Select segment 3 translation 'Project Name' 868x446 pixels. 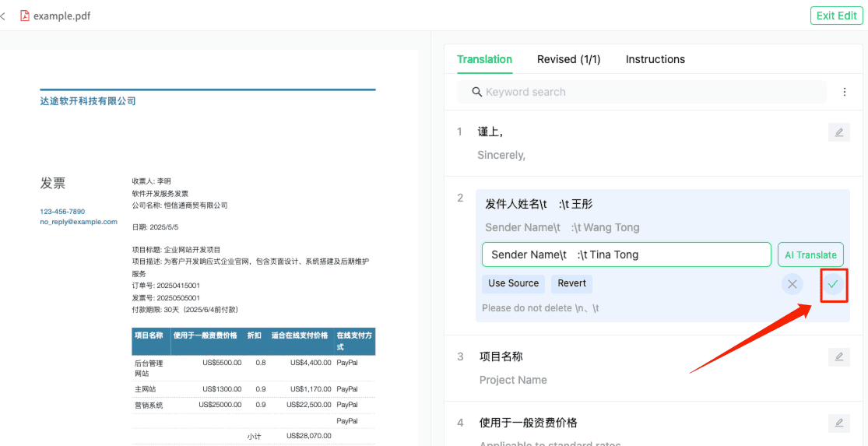point(513,380)
